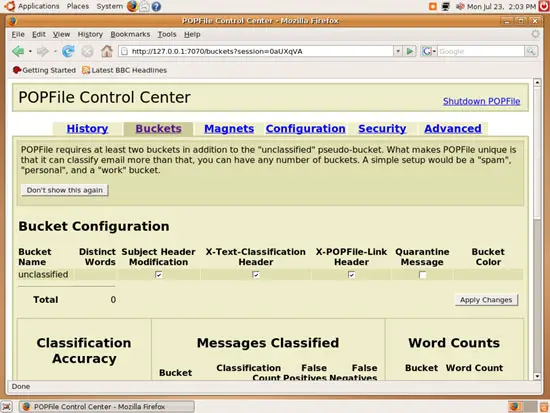
Task: Open the home page via house icon
Action: [x=107, y=52]
